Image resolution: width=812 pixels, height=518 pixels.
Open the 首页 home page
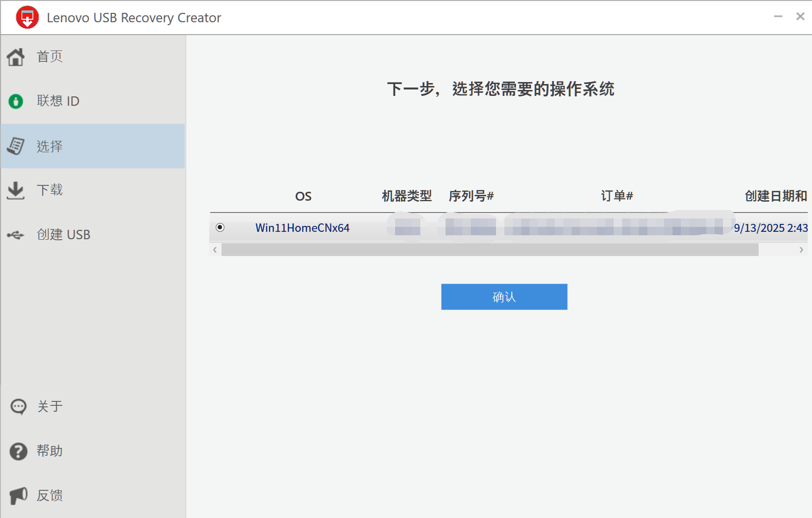tap(93, 57)
